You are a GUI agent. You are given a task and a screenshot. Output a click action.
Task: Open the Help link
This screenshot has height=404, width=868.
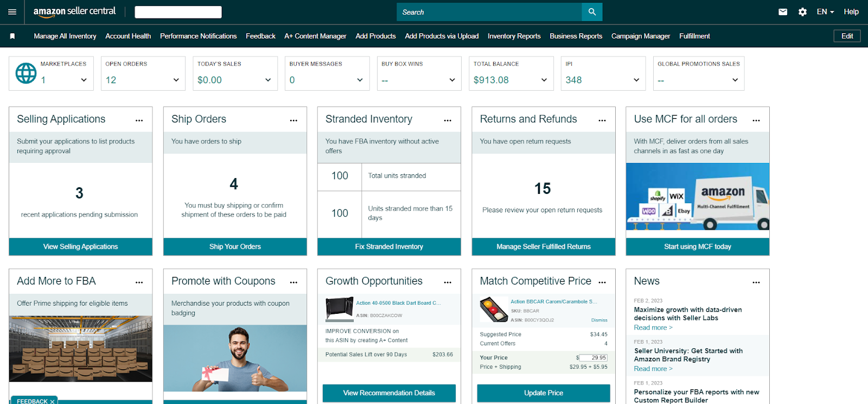[851, 12]
